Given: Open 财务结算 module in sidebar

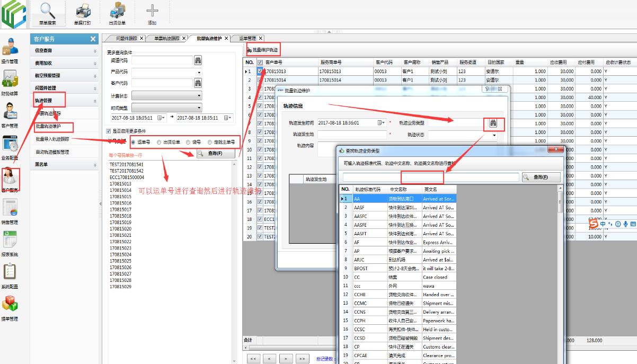Looking at the screenshot, I should pyautogui.click(x=9, y=81).
